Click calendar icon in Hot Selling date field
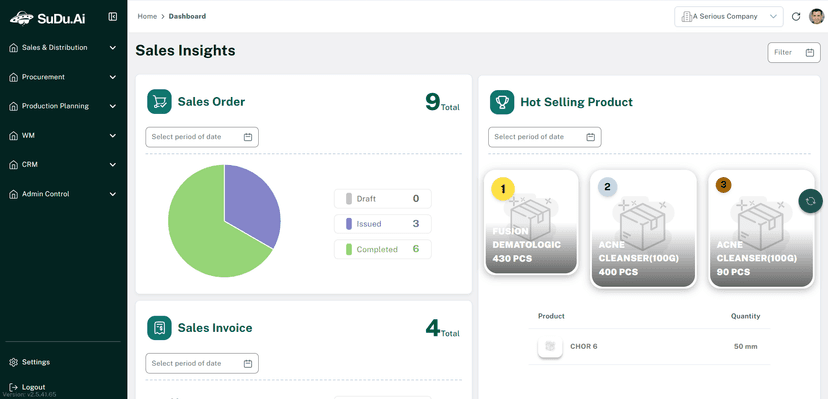This screenshot has width=828, height=399. pyautogui.click(x=591, y=137)
